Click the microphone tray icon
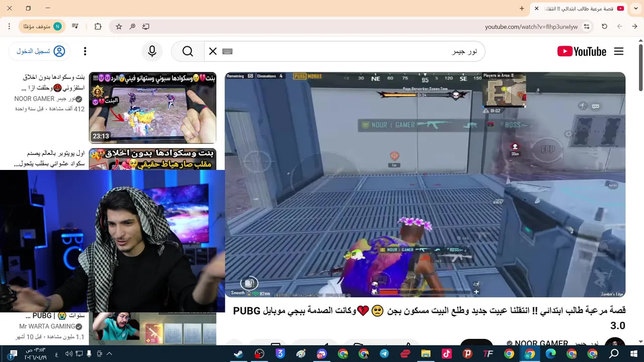The image size is (644, 362). tap(89, 353)
